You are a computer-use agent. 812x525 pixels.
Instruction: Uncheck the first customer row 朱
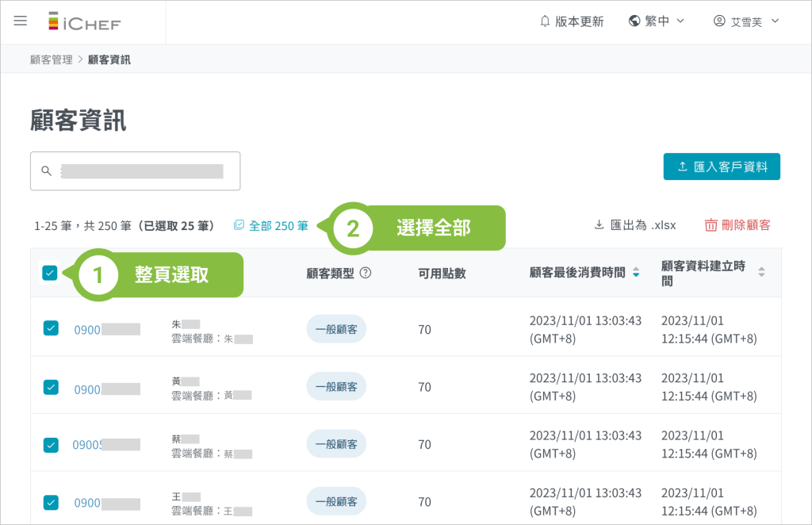51,328
